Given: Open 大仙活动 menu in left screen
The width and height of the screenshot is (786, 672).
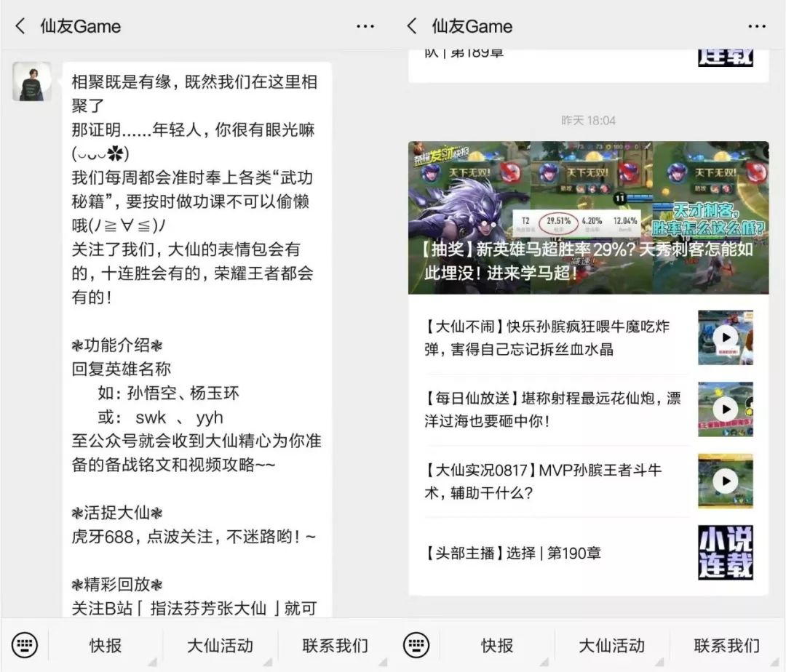Looking at the screenshot, I should 220,646.
